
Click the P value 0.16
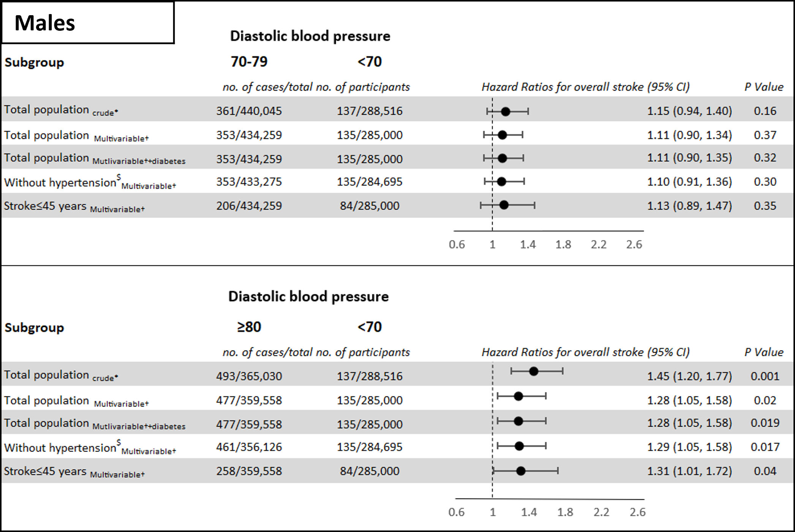coord(765,111)
